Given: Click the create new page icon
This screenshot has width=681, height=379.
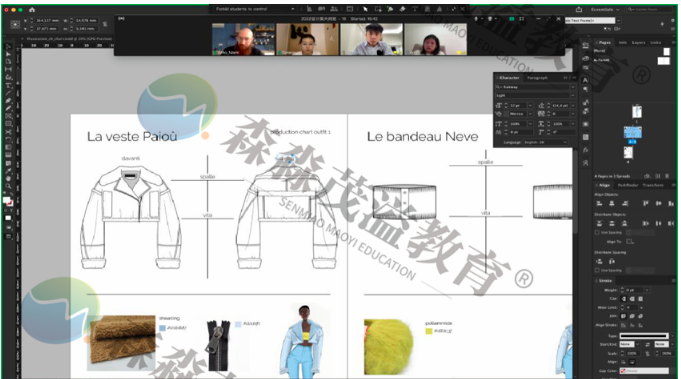Looking at the screenshot, I should tap(658, 176).
